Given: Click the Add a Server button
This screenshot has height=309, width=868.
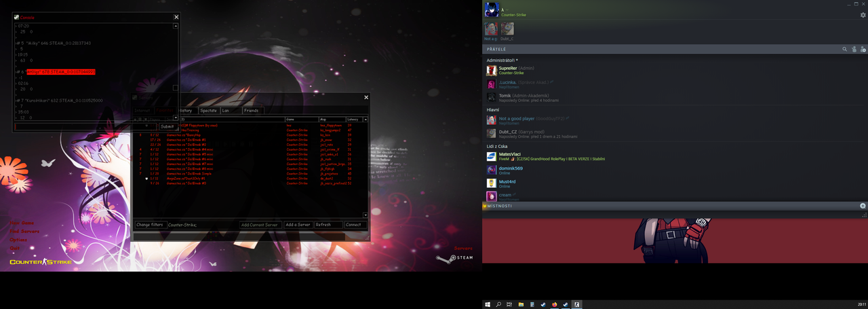Looking at the screenshot, I should pyautogui.click(x=298, y=225).
